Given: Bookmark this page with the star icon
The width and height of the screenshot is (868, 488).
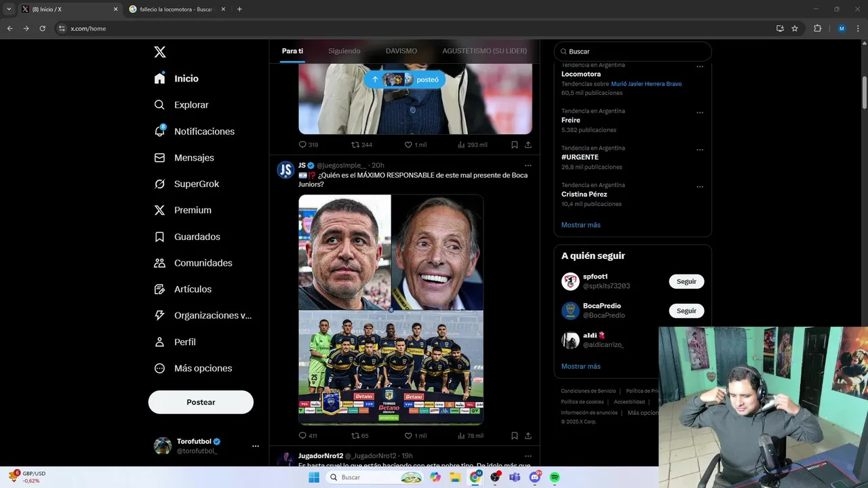Looking at the screenshot, I should pyautogui.click(x=795, y=28).
